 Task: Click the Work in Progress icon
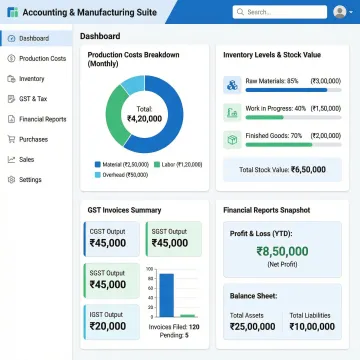(232, 113)
